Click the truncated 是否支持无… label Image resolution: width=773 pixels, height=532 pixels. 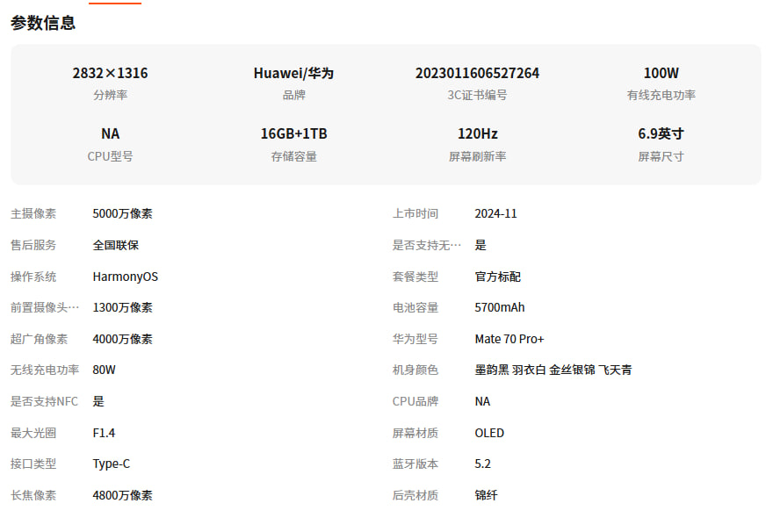pos(427,245)
